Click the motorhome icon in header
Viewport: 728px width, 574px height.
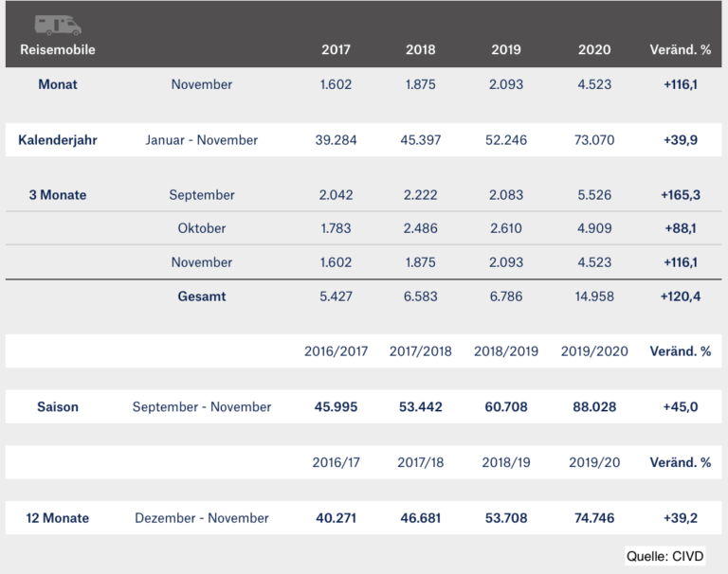point(58,25)
